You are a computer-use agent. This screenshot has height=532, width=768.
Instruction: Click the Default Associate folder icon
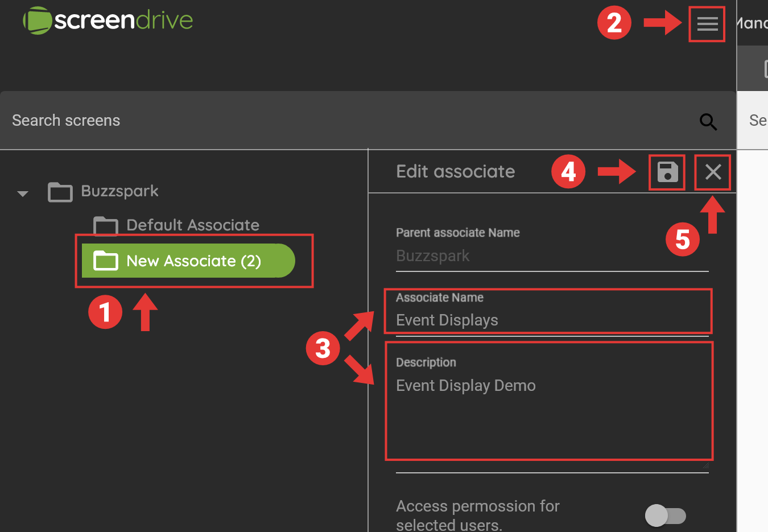[x=105, y=226]
